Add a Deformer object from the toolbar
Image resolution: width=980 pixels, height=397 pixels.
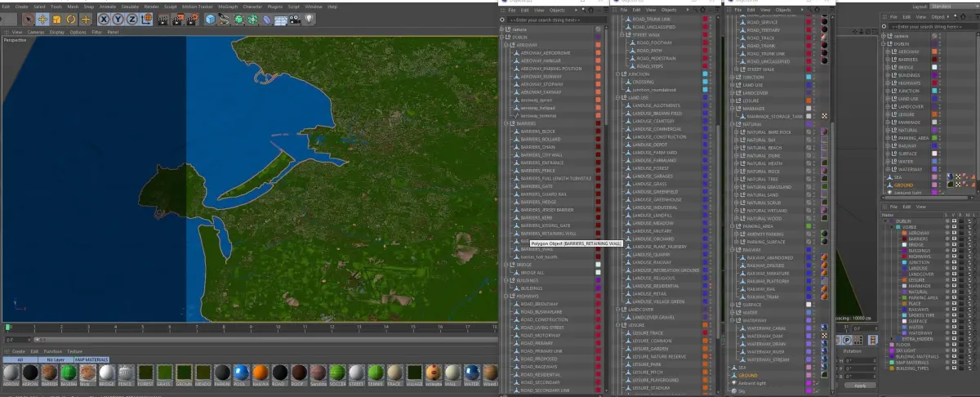267,19
